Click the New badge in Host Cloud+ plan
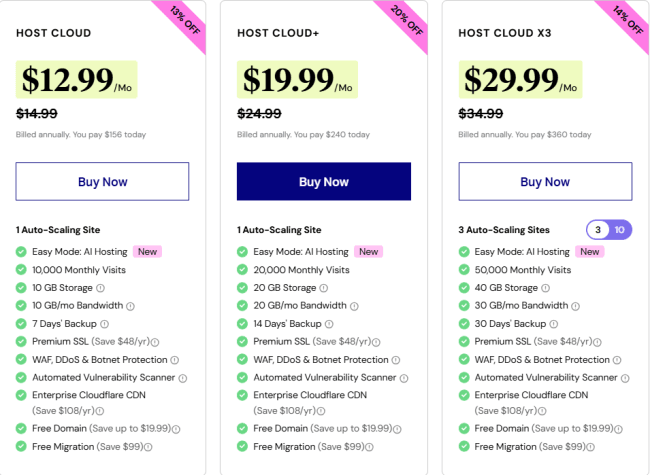The width and height of the screenshot is (650, 475). point(368,252)
